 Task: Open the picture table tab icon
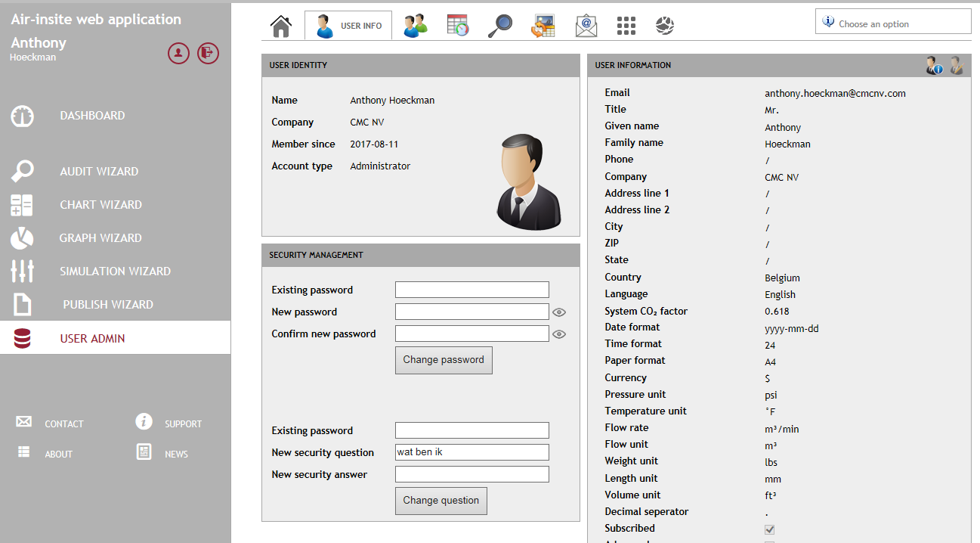pyautogui.click(x=543, y=26)
